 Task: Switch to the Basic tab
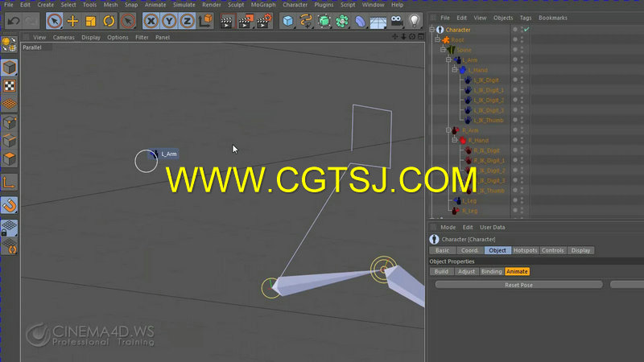442,250
